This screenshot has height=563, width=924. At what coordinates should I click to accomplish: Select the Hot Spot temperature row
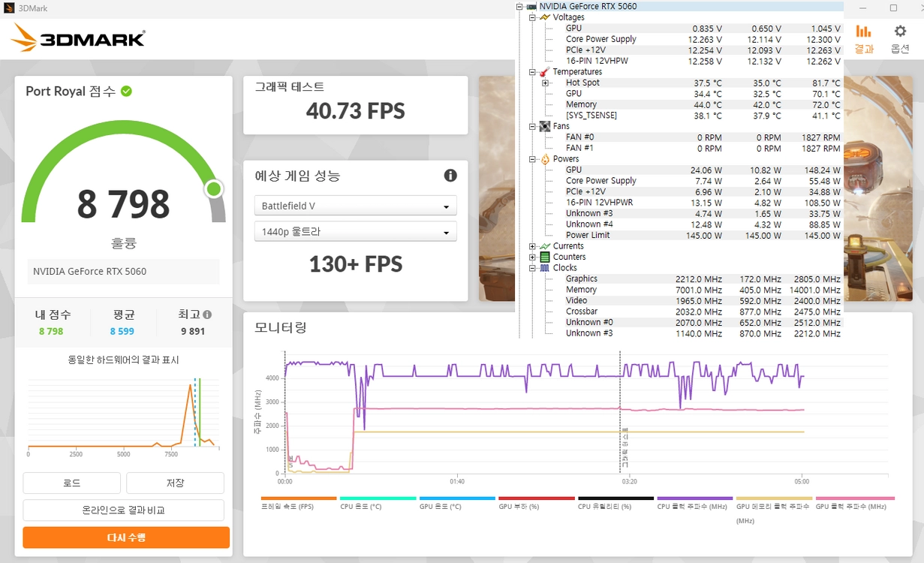click(x=703, y=83)
